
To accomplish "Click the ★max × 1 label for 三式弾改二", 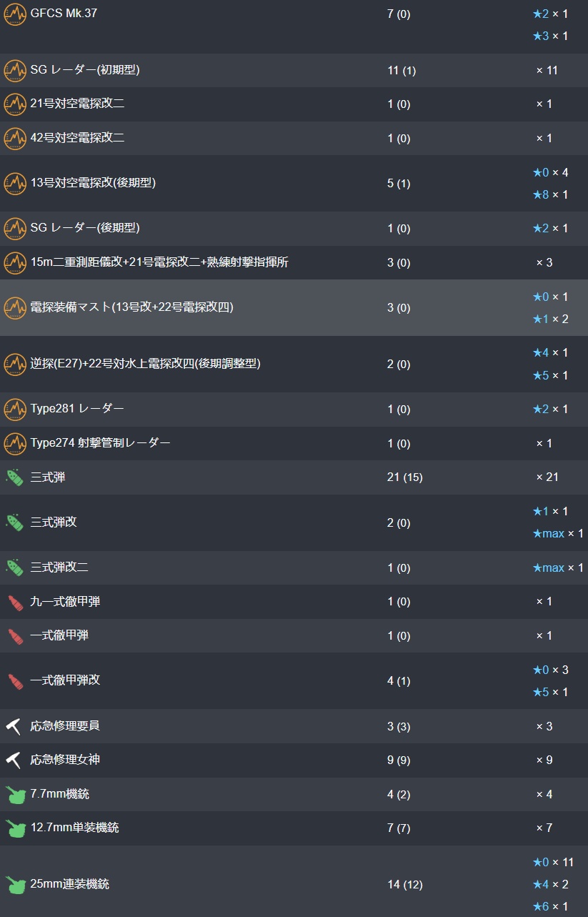I will coord(558,567).
